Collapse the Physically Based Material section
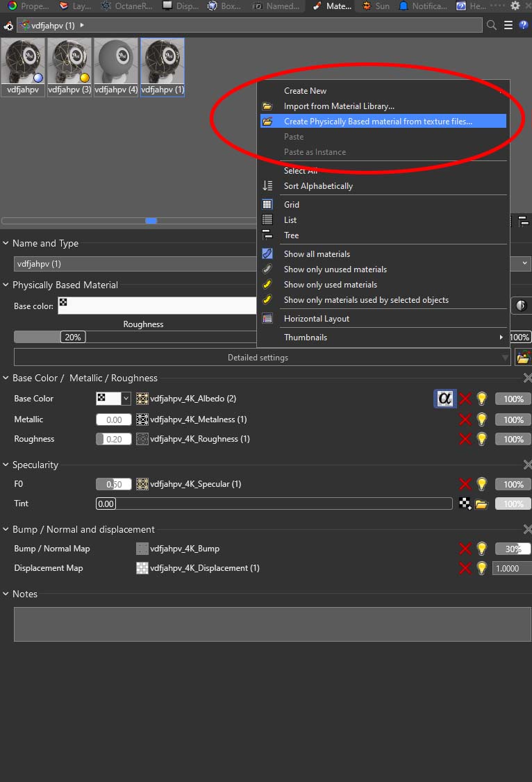 pyautogui.click(x=6, y=285)
